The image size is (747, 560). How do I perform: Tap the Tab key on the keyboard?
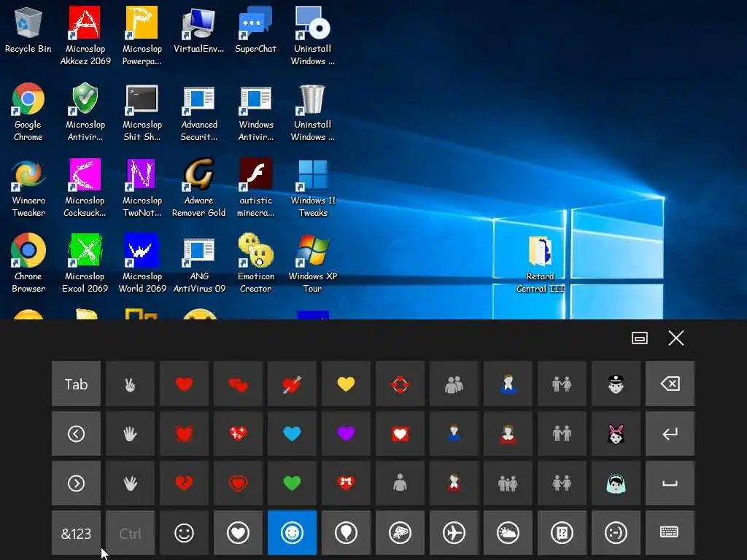[x=76, y=384]
